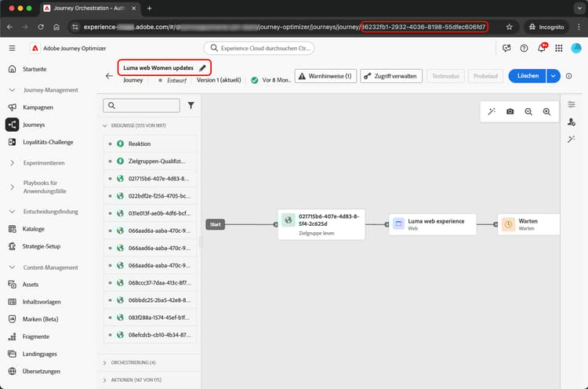The height and width of the screenshot is (389, 588).
Task: Click the wand icon in right rail
Action: pyautogui.click(x=571, y=139)
